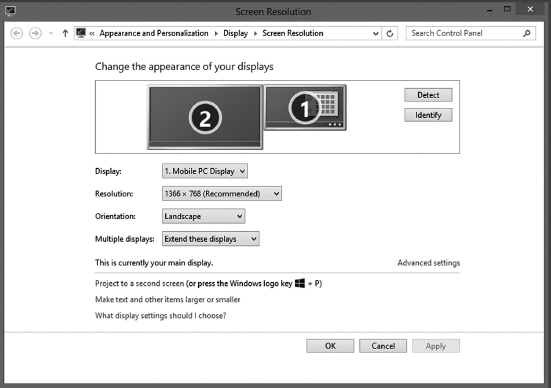The image size is (551, 388).
Task: Open the recent locations dropdown arrow
Action: point(51,33)
